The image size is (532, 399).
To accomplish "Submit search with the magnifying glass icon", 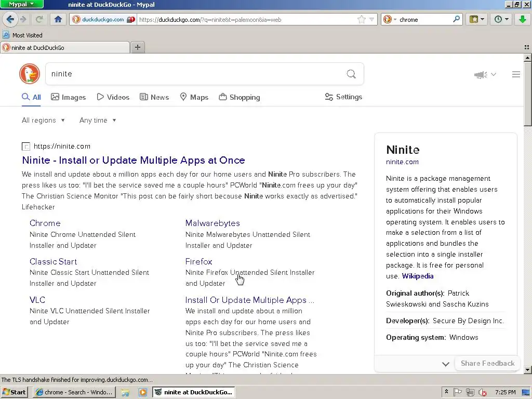I will (x=351, y=74).
